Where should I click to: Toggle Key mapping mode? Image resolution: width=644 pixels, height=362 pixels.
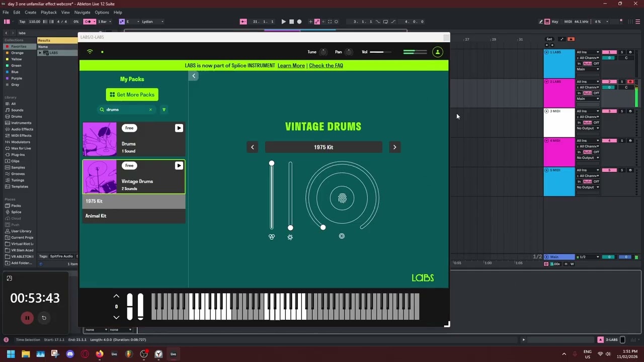555,22
